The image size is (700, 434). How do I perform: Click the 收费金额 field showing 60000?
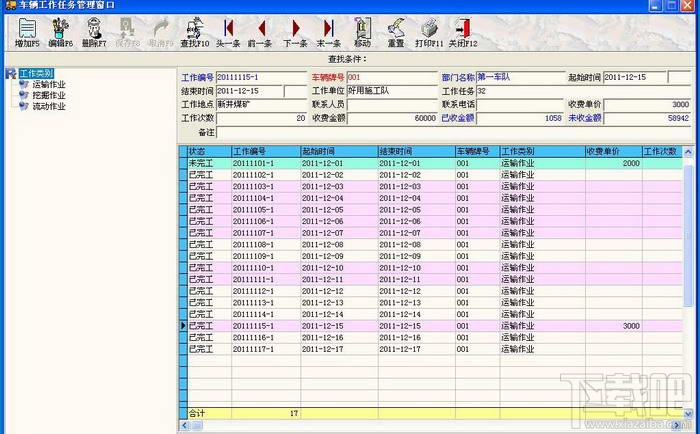[392, 118]
